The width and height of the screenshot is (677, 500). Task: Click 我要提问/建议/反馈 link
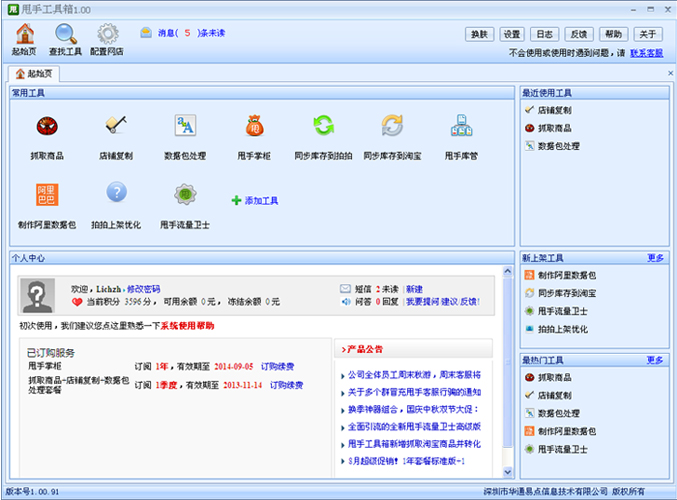443,301
